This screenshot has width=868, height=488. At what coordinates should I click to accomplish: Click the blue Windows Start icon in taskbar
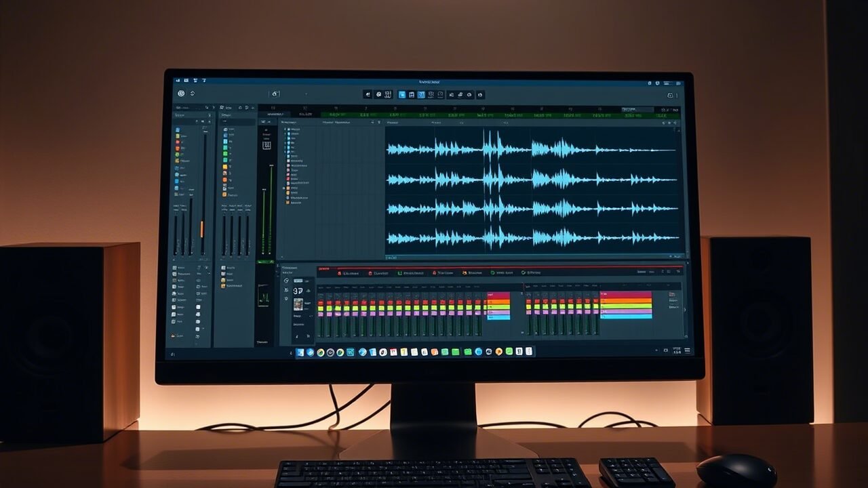[x=300, y=352]
